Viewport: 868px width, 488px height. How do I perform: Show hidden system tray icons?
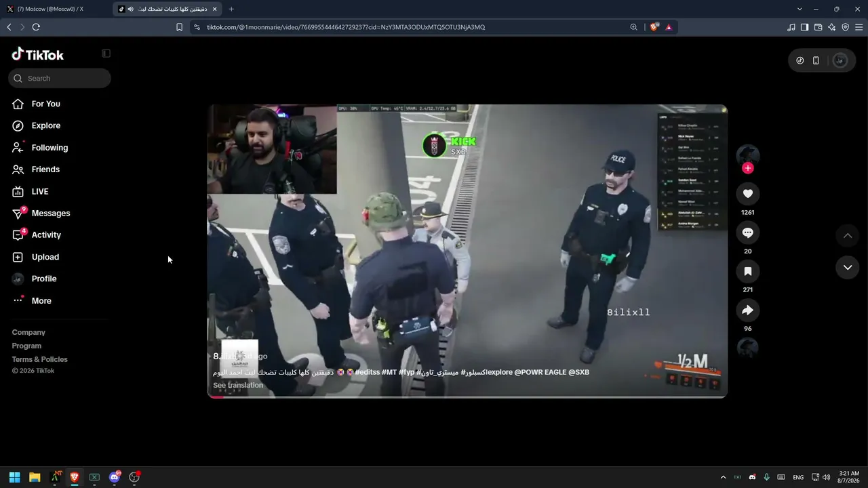723,477
